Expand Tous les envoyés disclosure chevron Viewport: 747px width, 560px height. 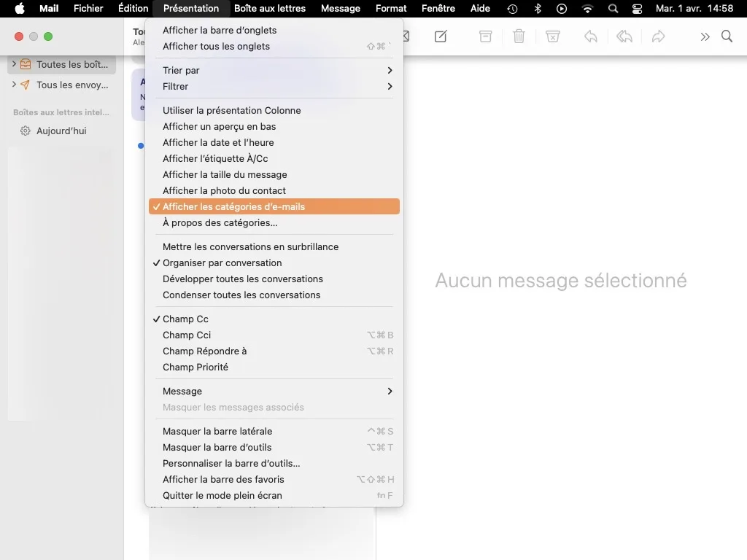pos(14,85)
